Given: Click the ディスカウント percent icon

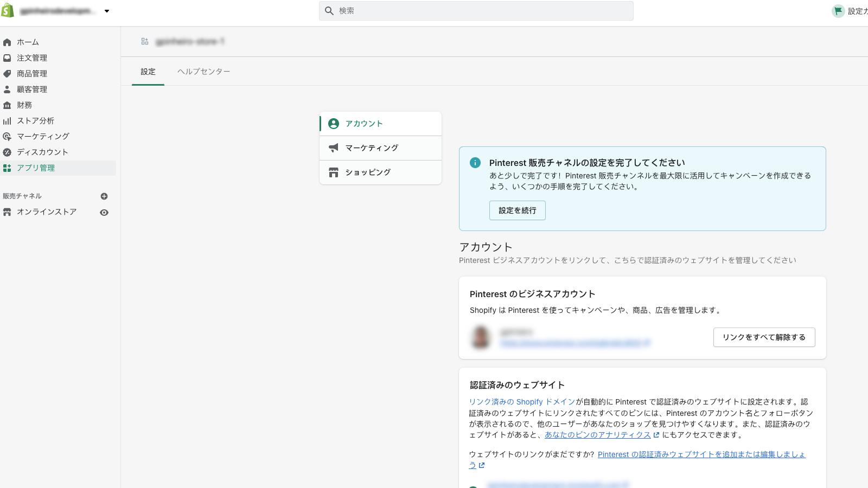Looking at the screenshot, I should tap(7, 152).
